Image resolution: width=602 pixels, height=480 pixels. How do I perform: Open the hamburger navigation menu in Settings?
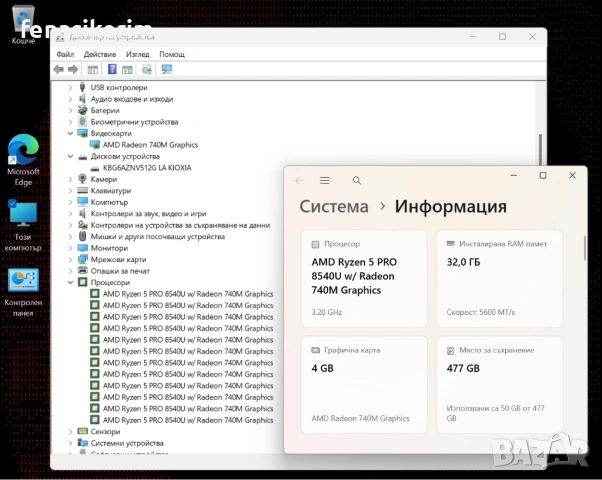click(x=325, y=180)
